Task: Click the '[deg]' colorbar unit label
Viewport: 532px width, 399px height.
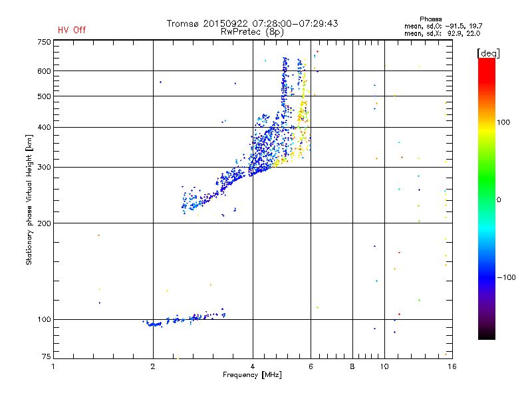Action: point(488,54)
